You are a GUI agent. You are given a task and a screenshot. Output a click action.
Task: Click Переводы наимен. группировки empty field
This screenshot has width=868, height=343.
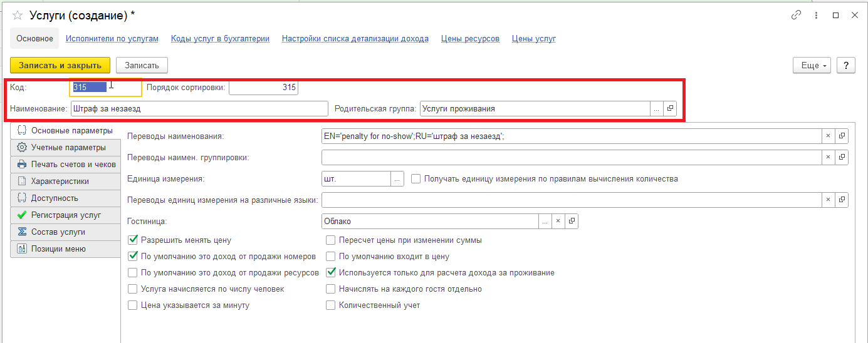571,157
